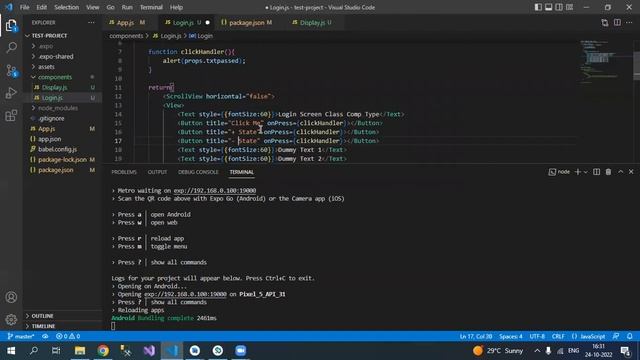Open package-lock.json in the file tree
This screenshot has width=640, height=360.
click(62, 159)
